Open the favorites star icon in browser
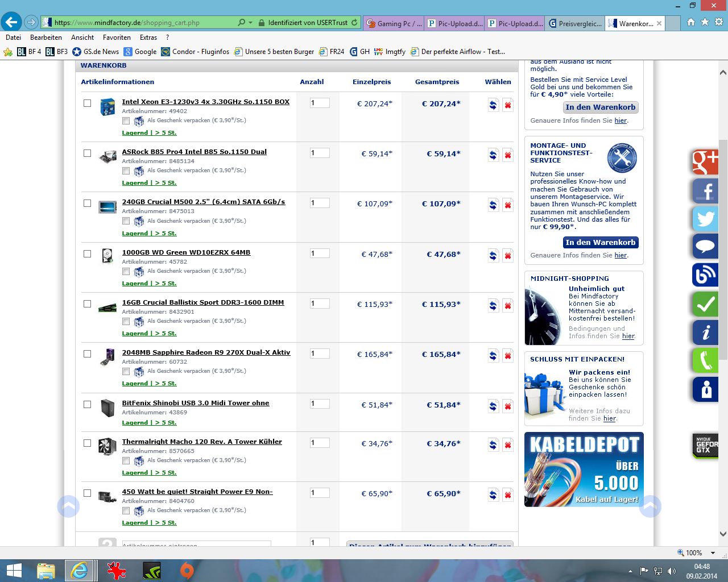 point(705,22)
